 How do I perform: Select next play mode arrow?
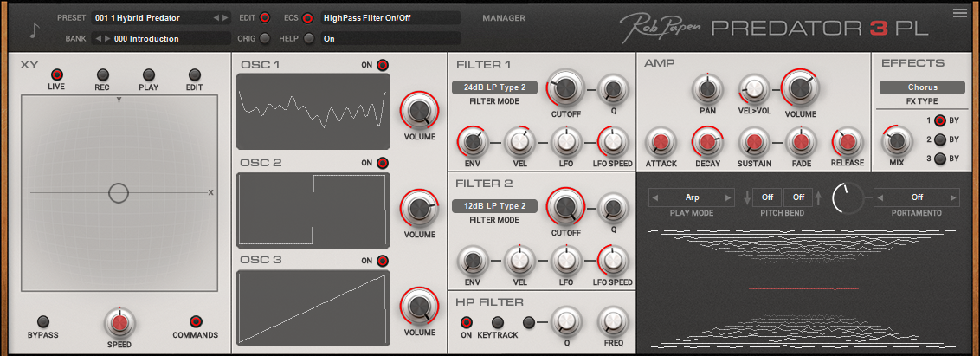pos(727,197)
